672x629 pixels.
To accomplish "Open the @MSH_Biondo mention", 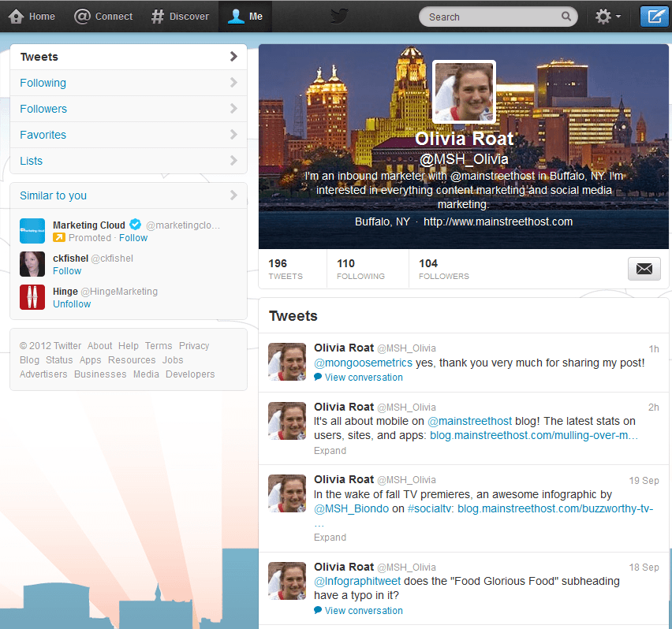I will pyautogui.click(x=352, y=508).
